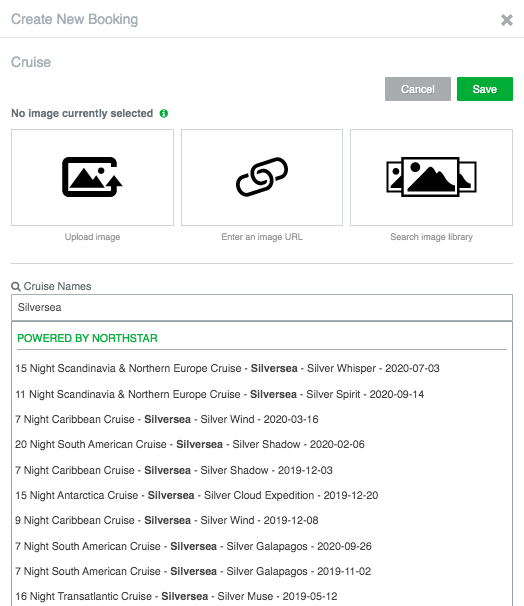The width and height of the screenshot is (524, 606).
Task: Click the Upload image caption
Action: coord(92,237)
